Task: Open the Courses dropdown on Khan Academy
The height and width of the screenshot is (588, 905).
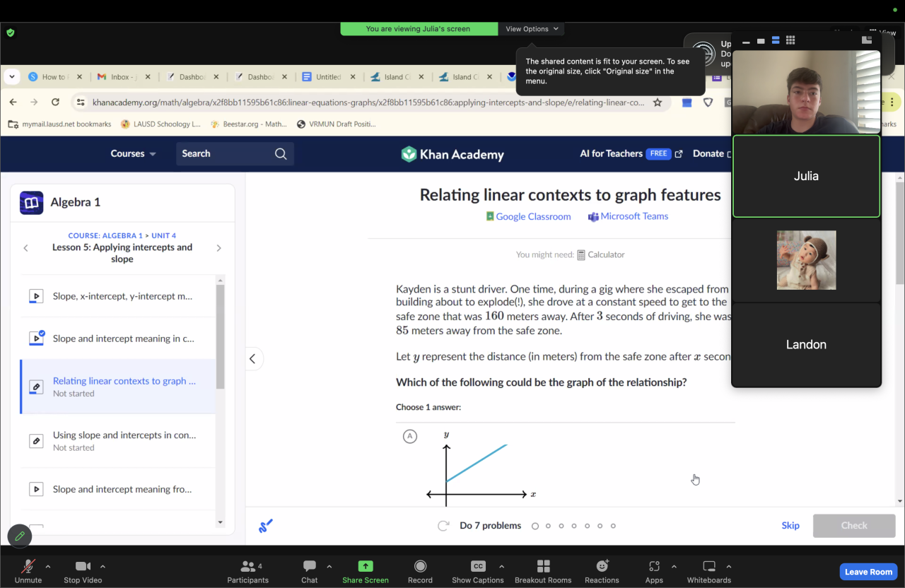Action: 133,153
